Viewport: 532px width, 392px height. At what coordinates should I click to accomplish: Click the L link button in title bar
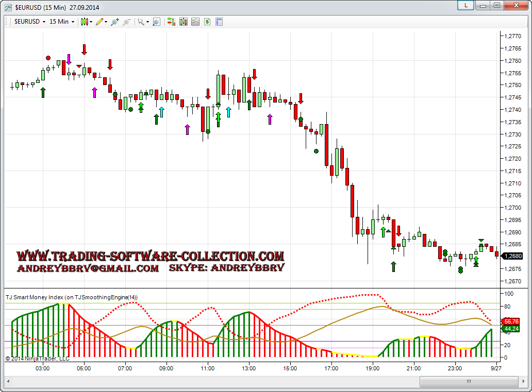point(465,5)
